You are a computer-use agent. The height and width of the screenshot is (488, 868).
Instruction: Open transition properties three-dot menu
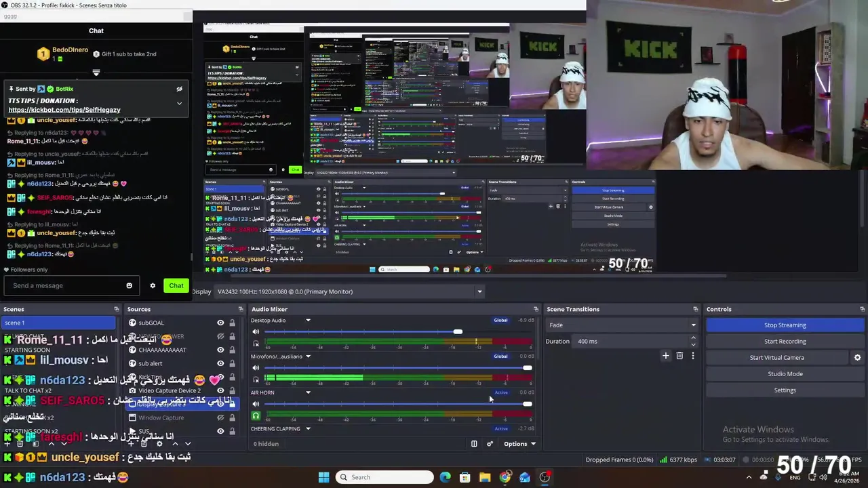(x=692, y=356)
